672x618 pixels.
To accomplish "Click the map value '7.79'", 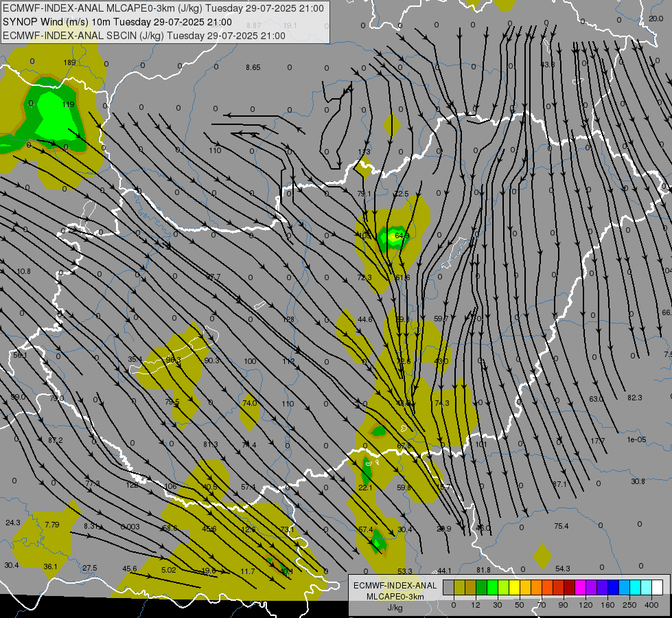I will 52,525.
